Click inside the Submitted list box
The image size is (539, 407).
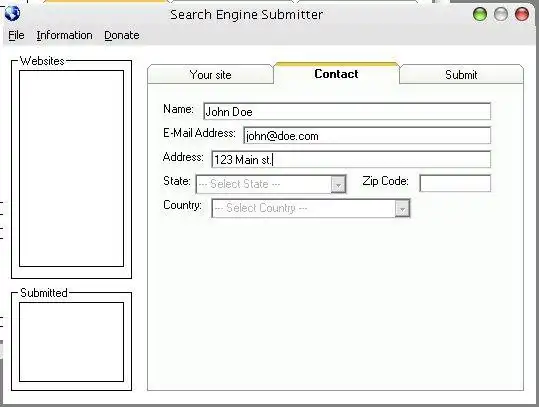pos(72,342)
